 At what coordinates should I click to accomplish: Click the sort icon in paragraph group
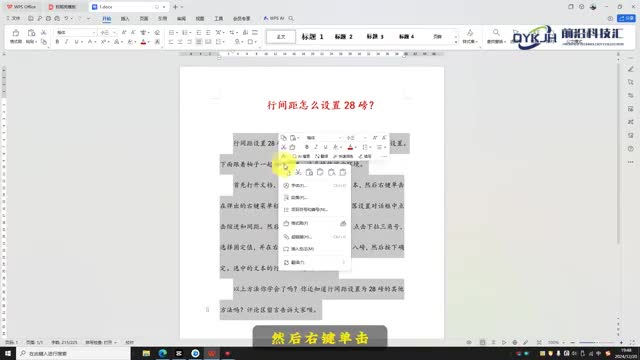245,32
